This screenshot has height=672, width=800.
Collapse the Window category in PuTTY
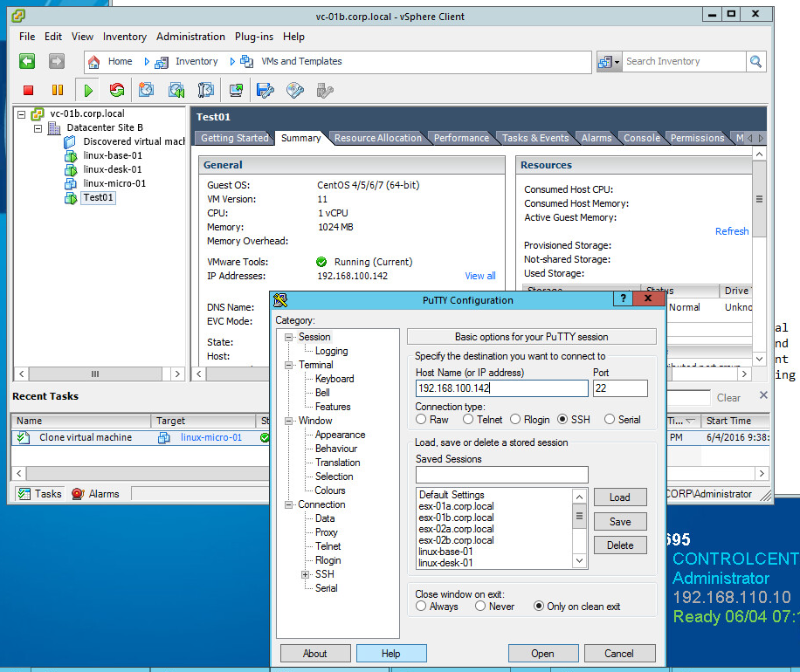coord(289,421)
